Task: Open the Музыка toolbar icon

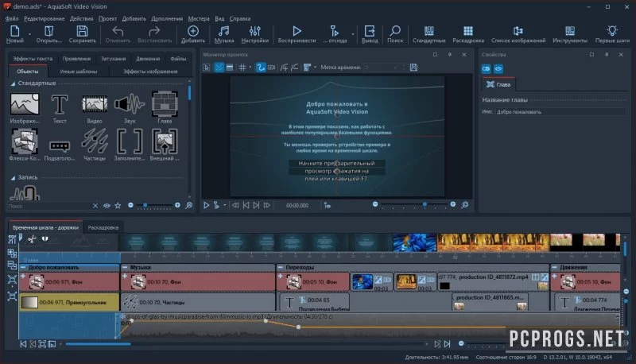Action: pyautogui.click(x=224, y=31)
